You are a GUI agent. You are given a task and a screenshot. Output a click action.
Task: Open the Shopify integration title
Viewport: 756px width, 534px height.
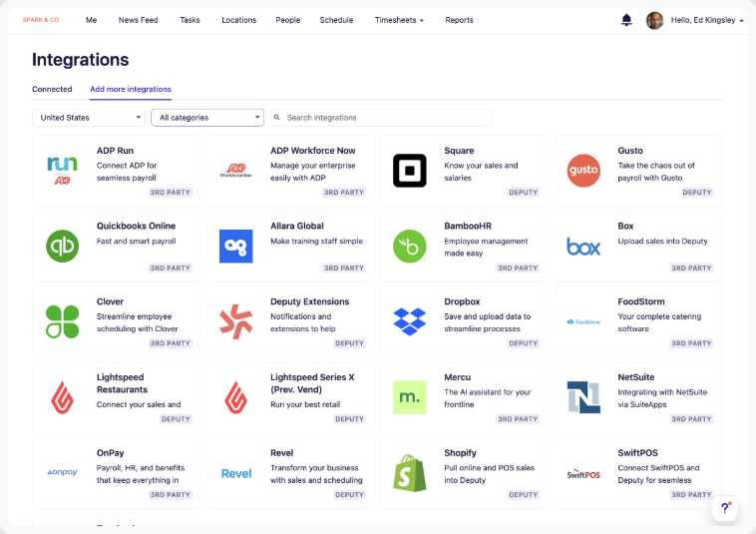(x=460, y=453)
